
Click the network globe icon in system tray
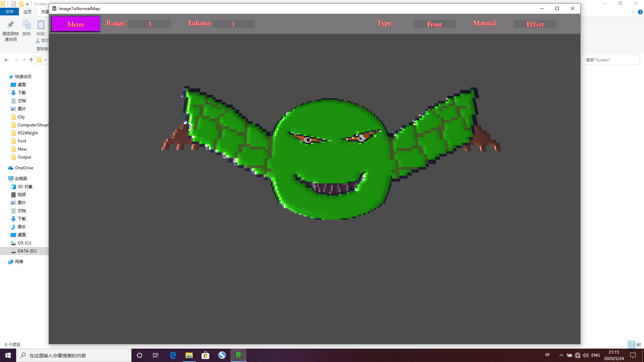click(x=578, y=355)
